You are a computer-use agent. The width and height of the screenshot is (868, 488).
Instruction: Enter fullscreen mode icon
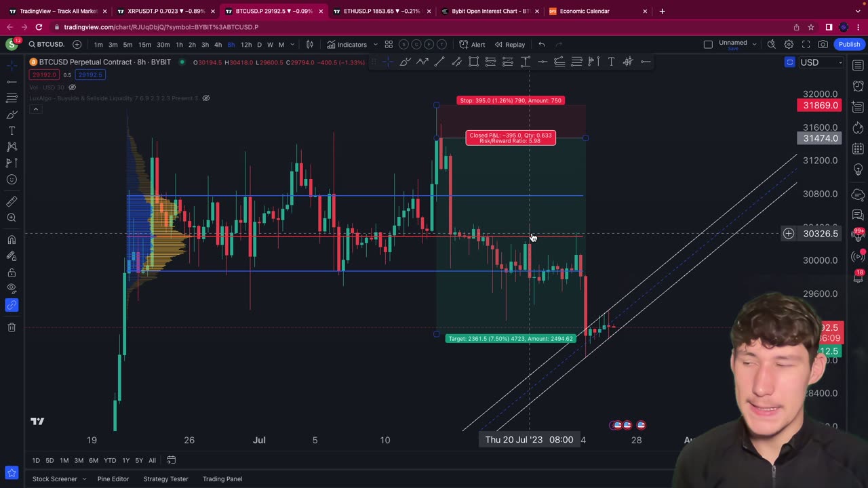(806, 44)
